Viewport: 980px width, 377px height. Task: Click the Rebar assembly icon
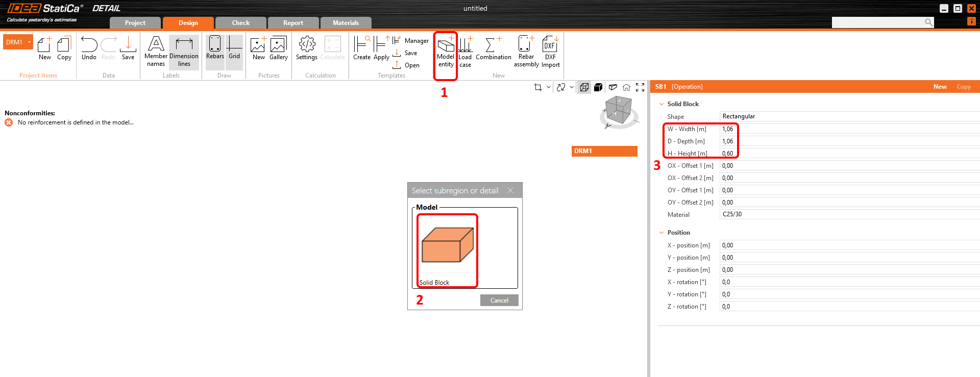(526, 46)
